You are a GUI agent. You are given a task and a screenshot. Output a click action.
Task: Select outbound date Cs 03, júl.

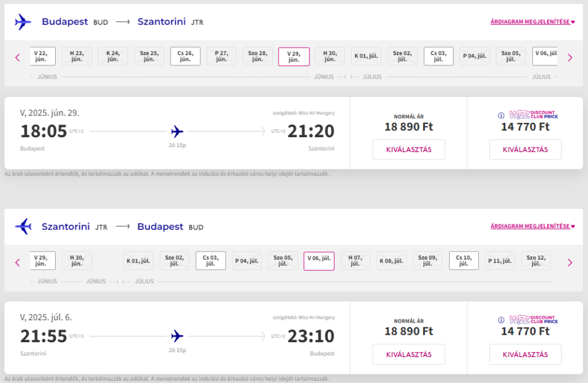(438, 56)
